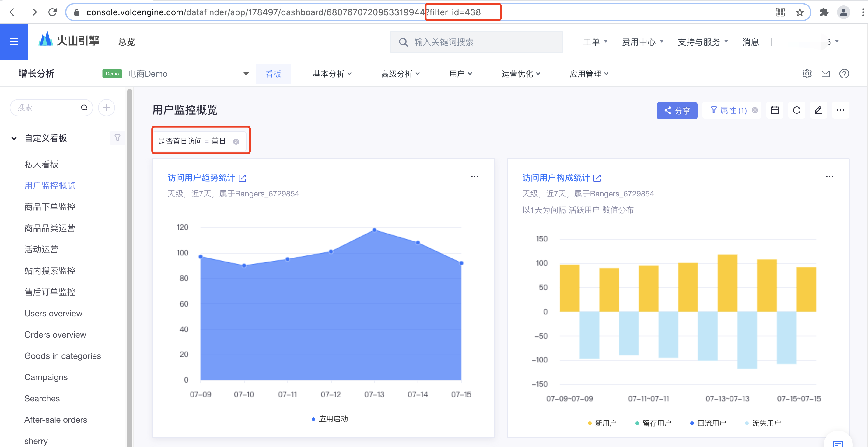Open the browser profile avatar
This screenshot has height=447, width=868.
click(843, 12)
